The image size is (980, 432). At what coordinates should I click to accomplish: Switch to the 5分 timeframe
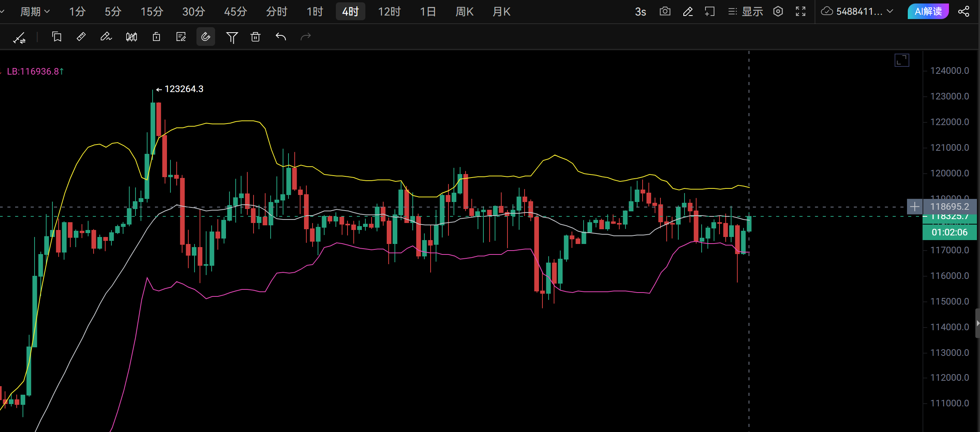click(113, 12)
